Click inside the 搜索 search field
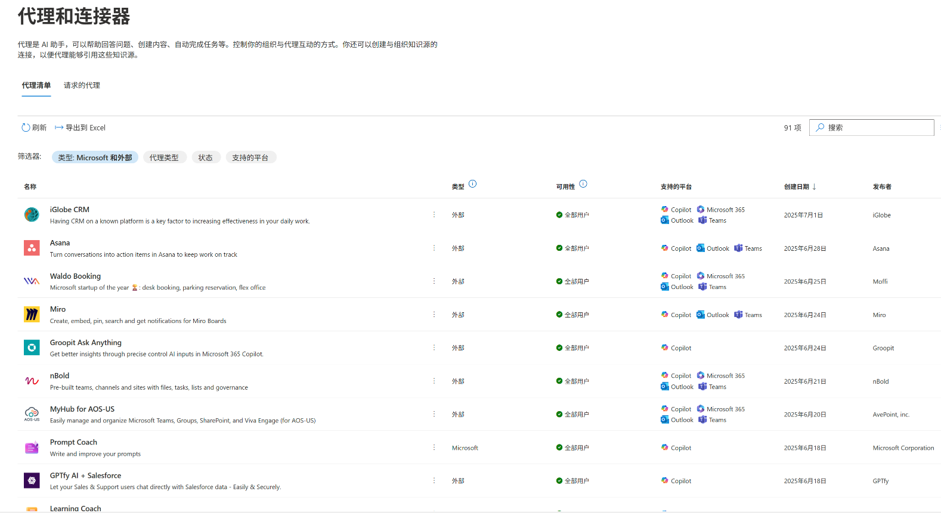The image size is (941, 513). (871, 128)
